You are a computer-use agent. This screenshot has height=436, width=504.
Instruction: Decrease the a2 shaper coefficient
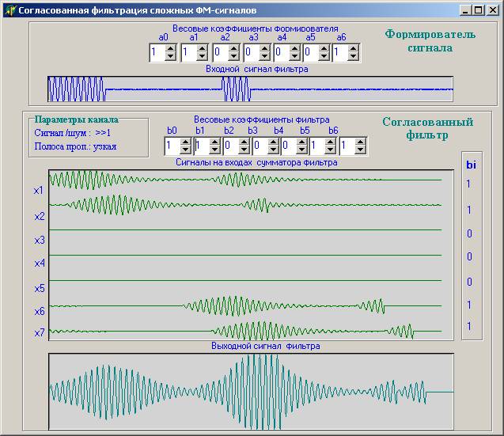tap(233, 56)
